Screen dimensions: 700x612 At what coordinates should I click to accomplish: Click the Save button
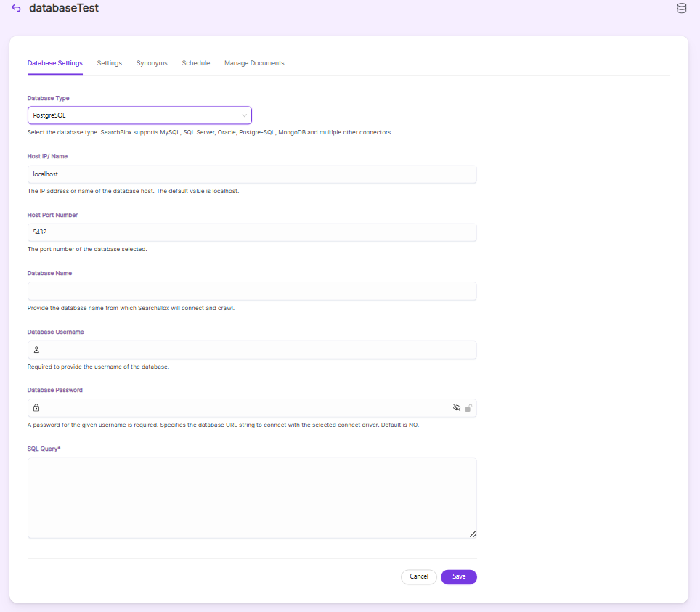459,576
